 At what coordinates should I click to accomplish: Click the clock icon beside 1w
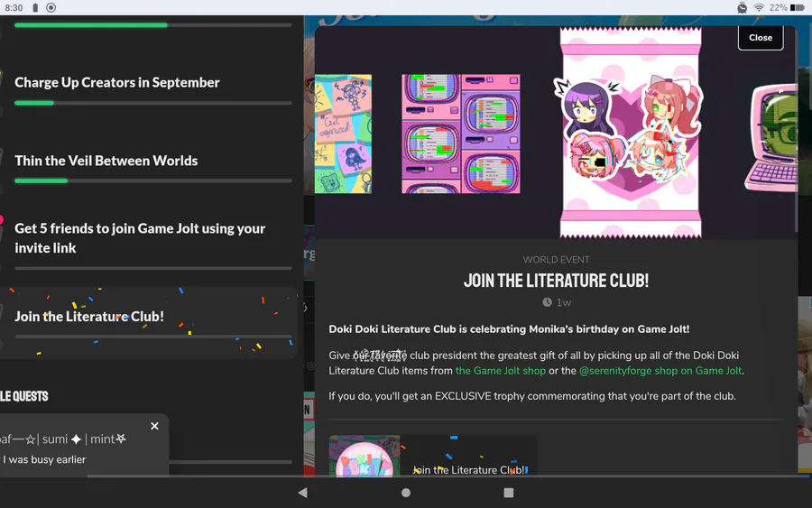pos(547,302)
